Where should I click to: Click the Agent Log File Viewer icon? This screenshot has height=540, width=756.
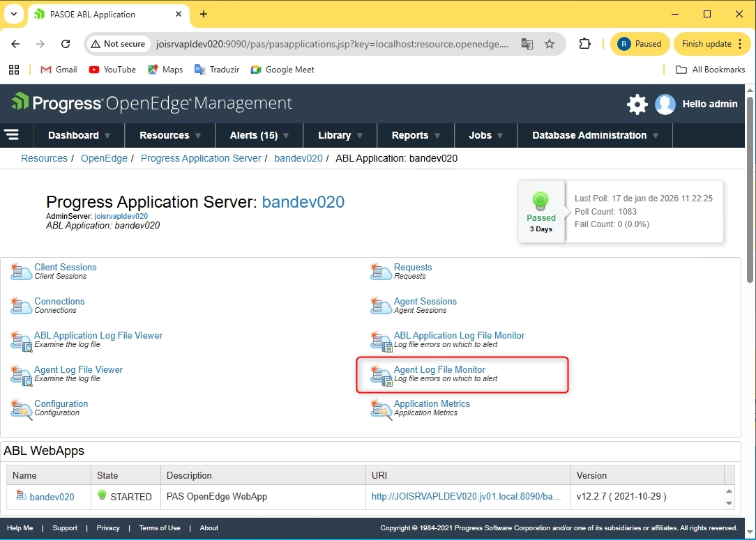pyautogui.click(x=21, y=374)
